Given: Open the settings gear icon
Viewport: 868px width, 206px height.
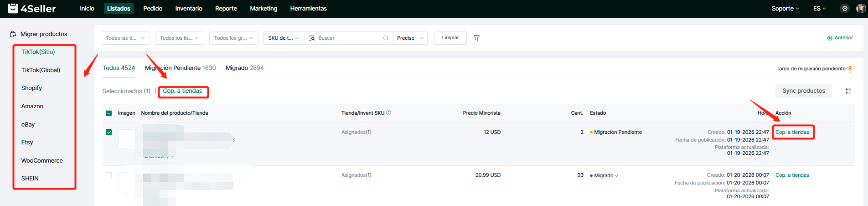Looking at the screenshot, I should point(845,9).
